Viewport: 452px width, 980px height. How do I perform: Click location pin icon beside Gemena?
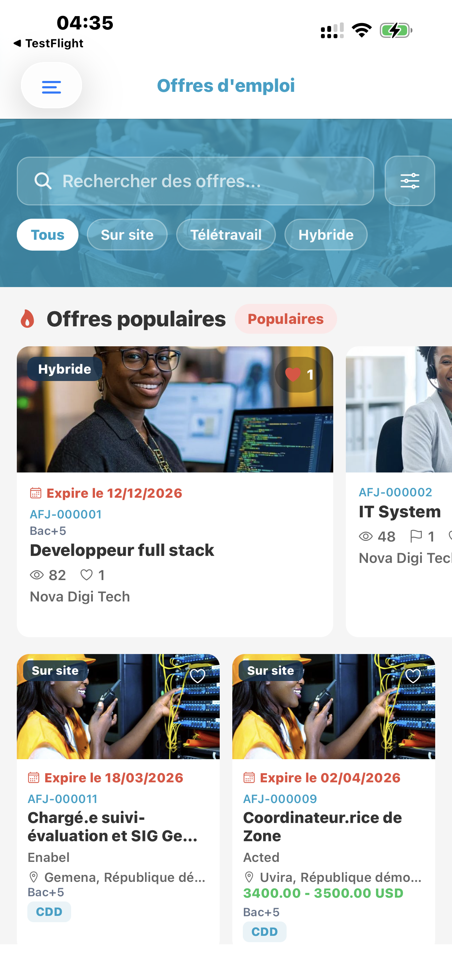click(x=34, y=877)
